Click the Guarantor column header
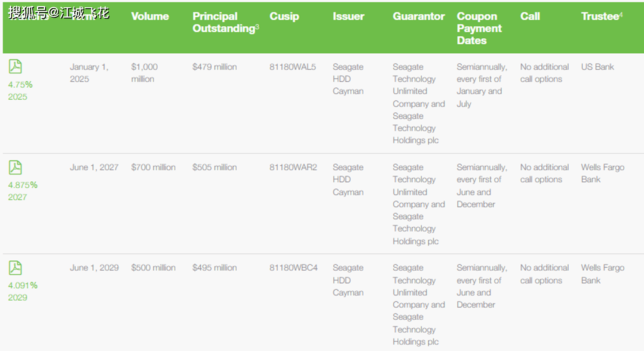The height and width of the screenshot is (351, 644). pos(419,16)
